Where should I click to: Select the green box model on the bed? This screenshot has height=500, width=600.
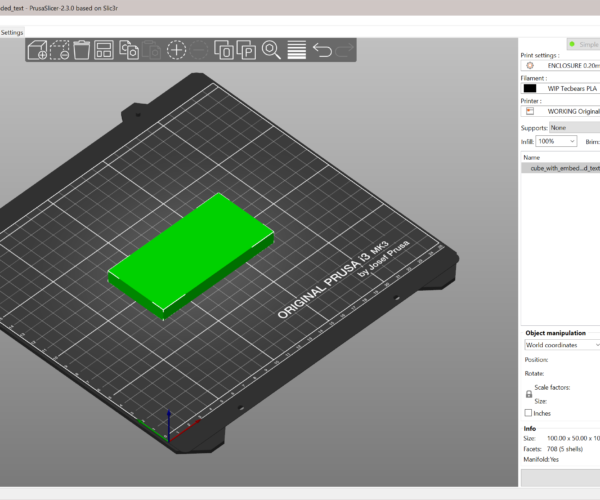tap(190, 254)
